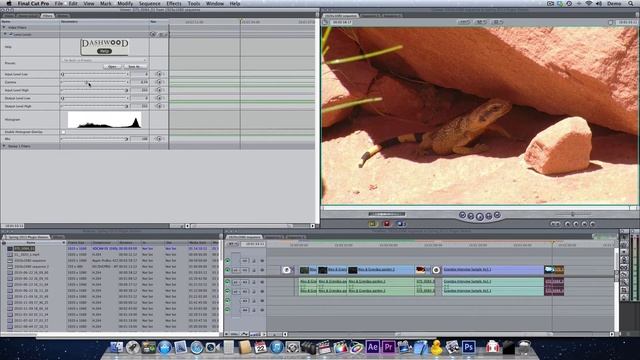Open Spotlight search in the menu bar
This screenshot has height=360, width=640.
(631, 3)
